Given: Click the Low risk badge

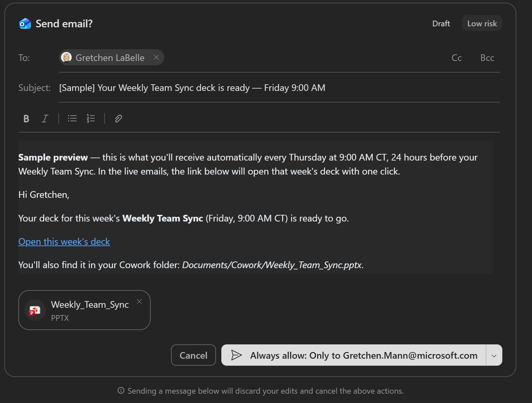Looking at the screenshot, I should [482, 24].
